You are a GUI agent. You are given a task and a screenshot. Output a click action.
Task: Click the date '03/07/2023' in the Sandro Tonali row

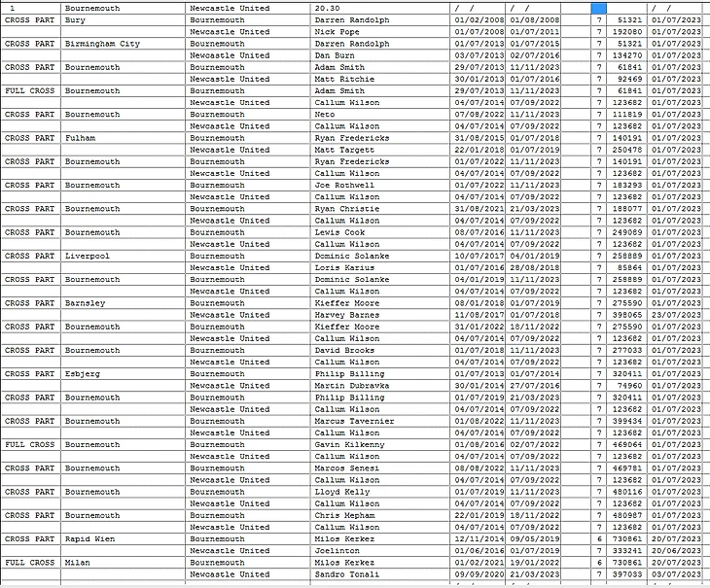tap(676, 574)
